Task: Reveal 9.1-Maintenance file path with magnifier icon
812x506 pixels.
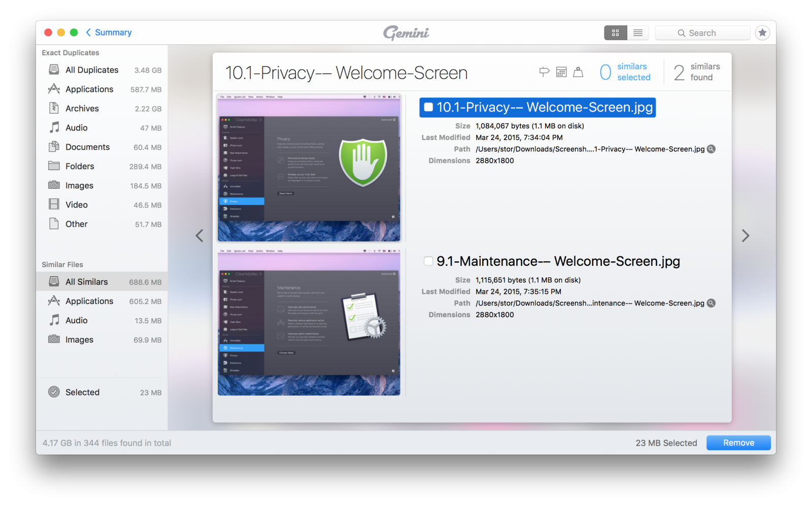Action: 712,303
